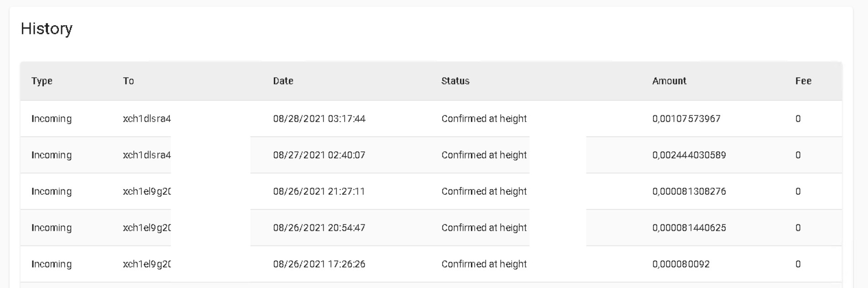Click amount 0,000081440625
The width and height of the screenshot is (868, 288).
pos(689,228)
